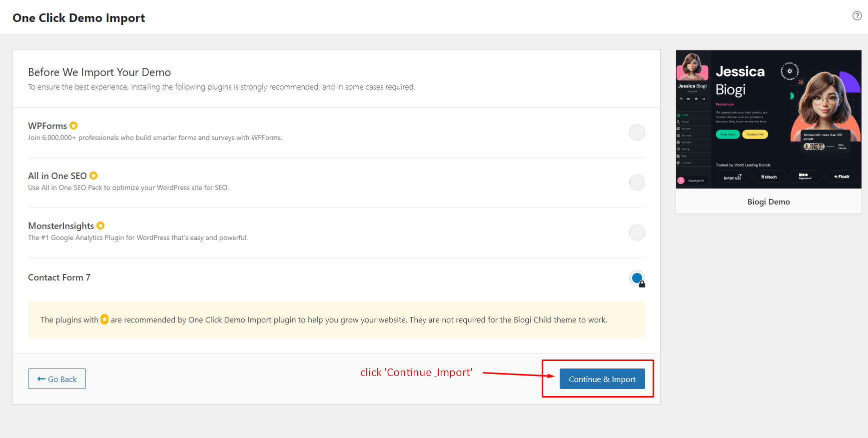Enable the WPForms plugin toggle
The width and height of the screenshot is (868, 438).
(637, 132)
